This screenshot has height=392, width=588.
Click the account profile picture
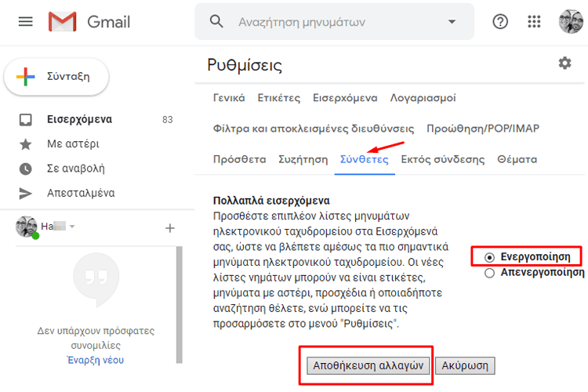[x=571, y=22]
